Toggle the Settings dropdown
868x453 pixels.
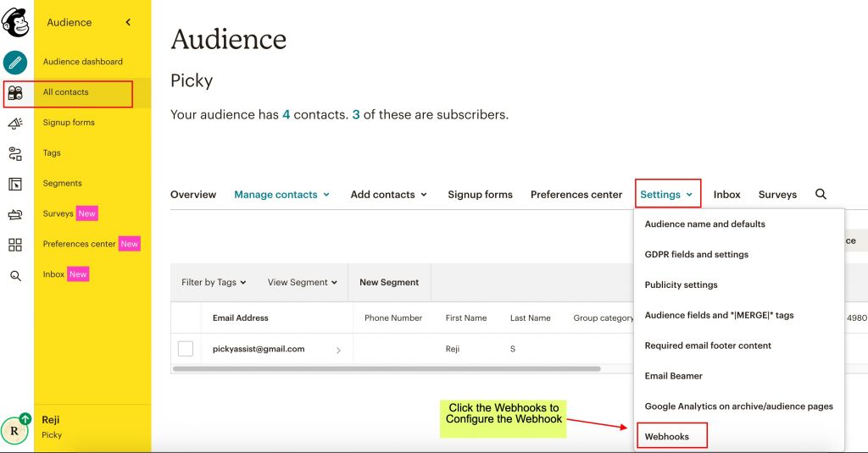click(x=667, y=195)
